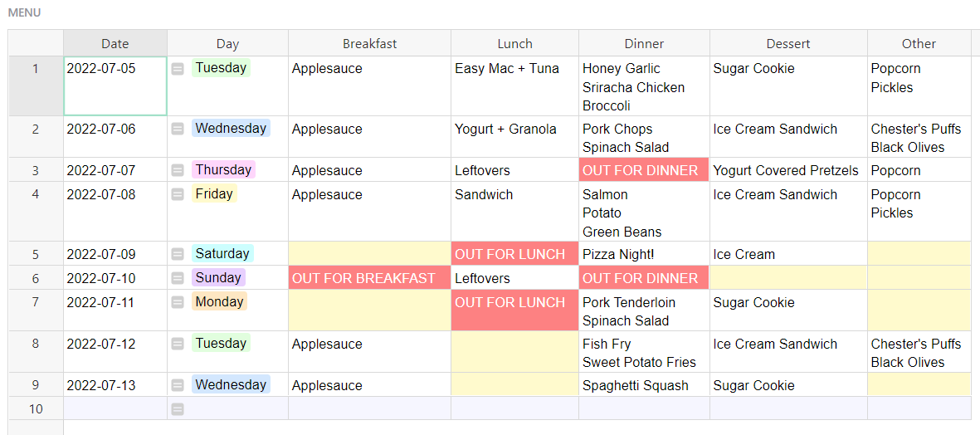Screen dimensions: 980x435
Task: Open record card icon beside Friday
Action: [178, 195]
